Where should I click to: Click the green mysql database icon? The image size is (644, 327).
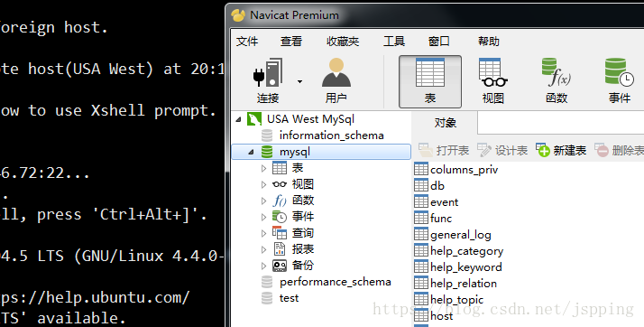coord(267,152)
